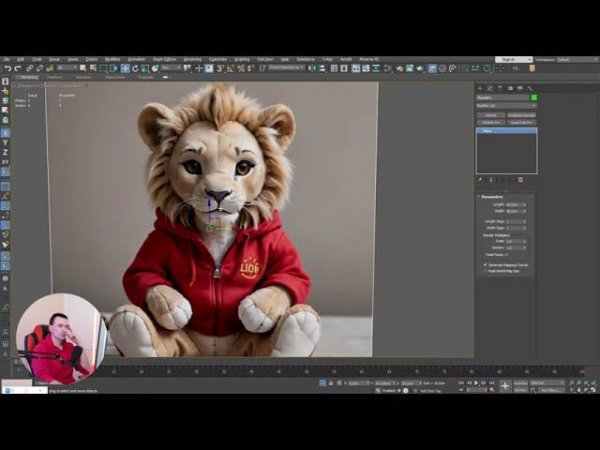Open the Selected key filter dropdown

point(547,383)
